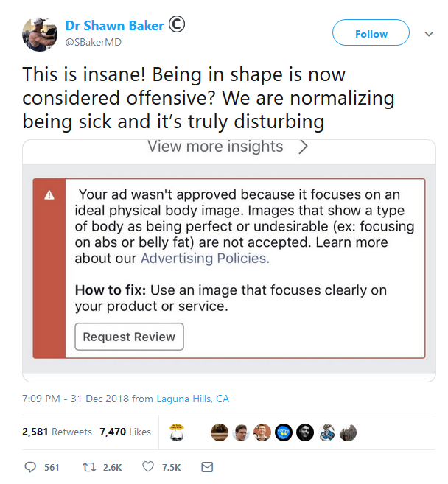448x484 pixels.
Task: Open the Advertising Policies link
Action: click(205, 259)
